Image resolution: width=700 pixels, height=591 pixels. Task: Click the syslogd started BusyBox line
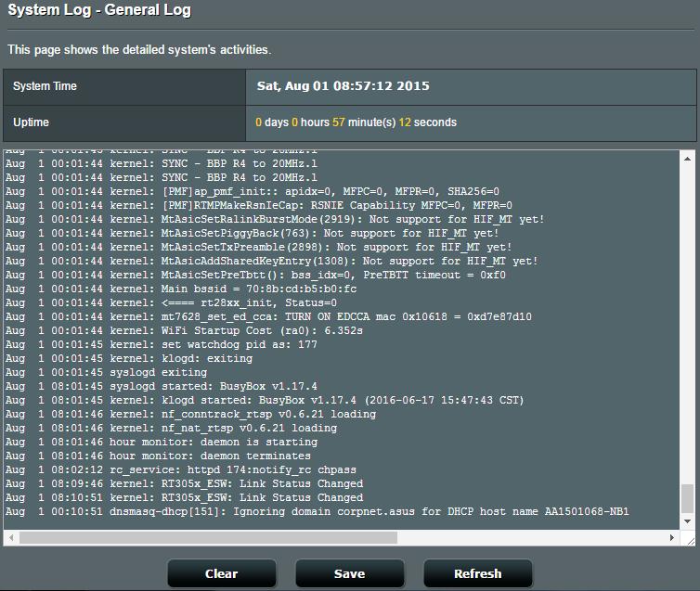[162, 386]
